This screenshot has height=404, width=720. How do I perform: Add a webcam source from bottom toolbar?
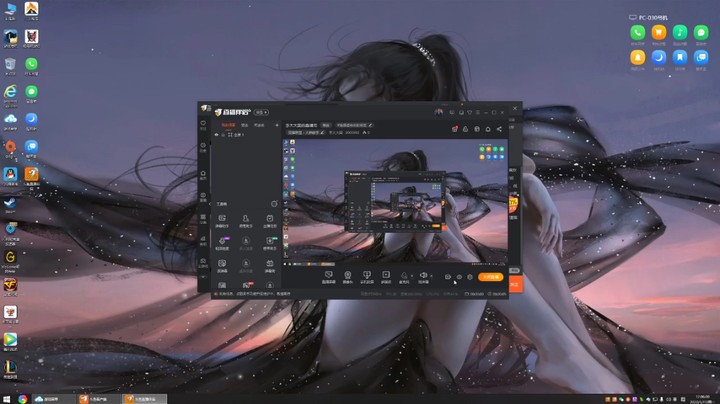coord(348,277)
